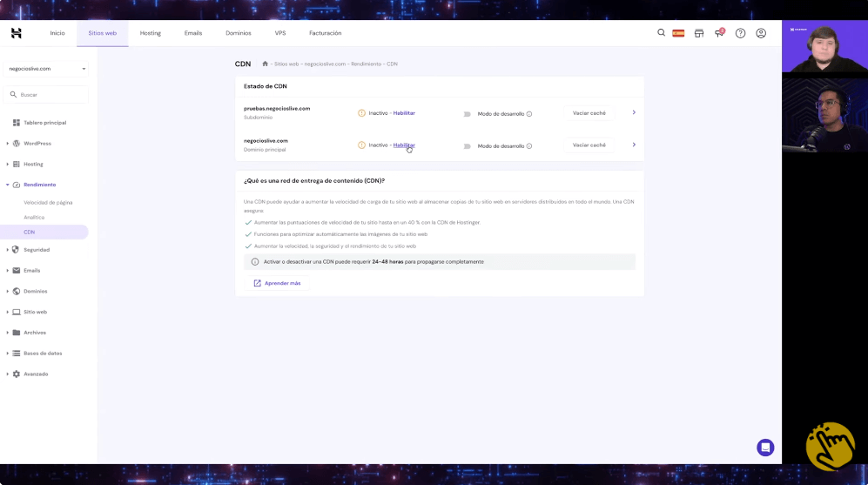Expand the Seguridad section arrow
The height and width of the screenshot is (485, 868).
pos(7,250)
